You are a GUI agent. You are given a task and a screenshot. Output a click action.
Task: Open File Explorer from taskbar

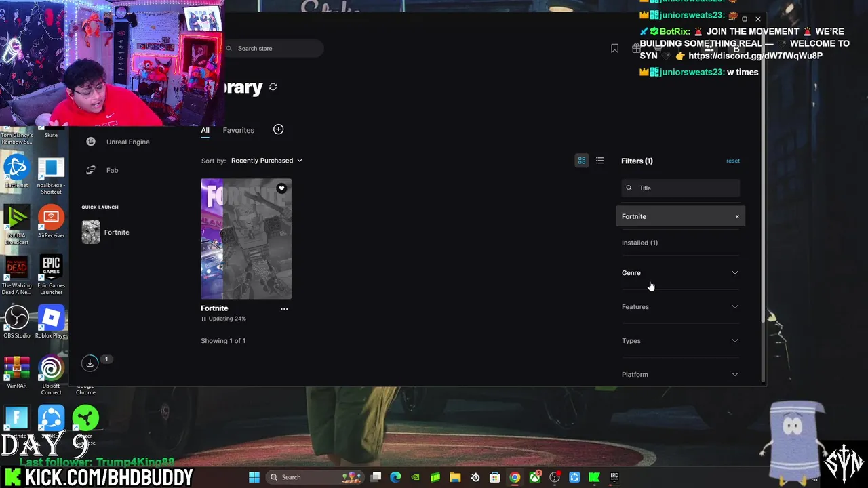[x=455, y=477]
